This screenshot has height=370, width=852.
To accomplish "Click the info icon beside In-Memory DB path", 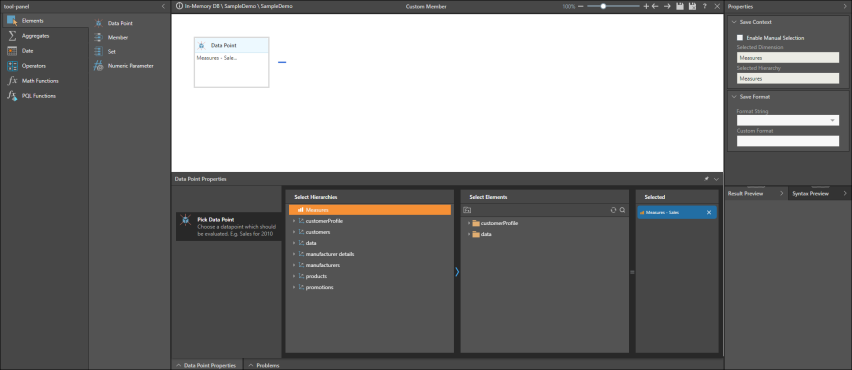I will [179, 6].
